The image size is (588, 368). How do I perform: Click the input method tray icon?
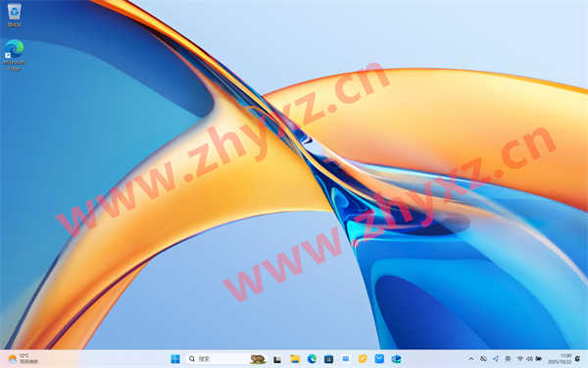pos(508,359)
